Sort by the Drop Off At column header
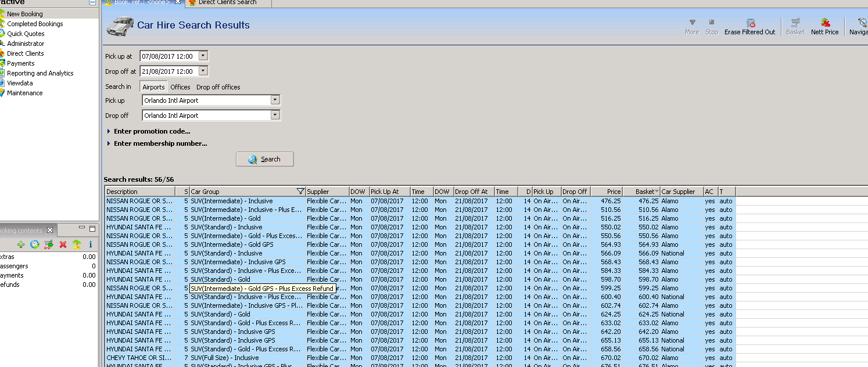The width and height of the screenshot is (868, 367). (x=474, y=192)
